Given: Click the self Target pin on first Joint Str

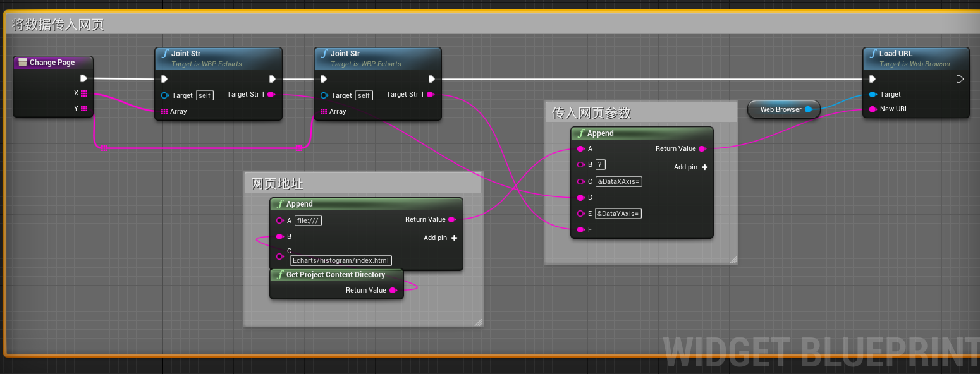Looking at the screenshot, I should point(166,95).
